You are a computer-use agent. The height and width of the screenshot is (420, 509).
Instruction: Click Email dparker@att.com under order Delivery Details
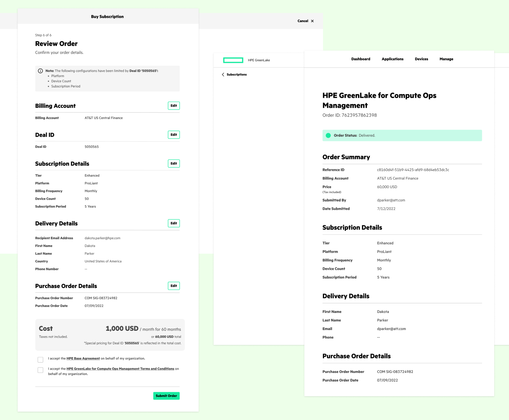point(391,329)
